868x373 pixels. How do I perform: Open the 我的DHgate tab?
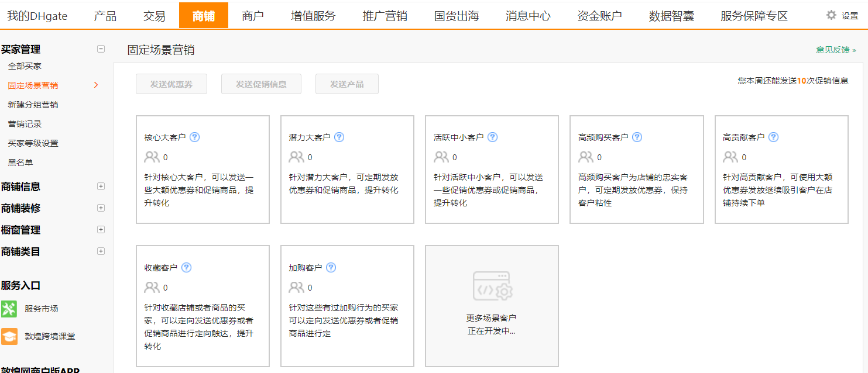point(37,16)
